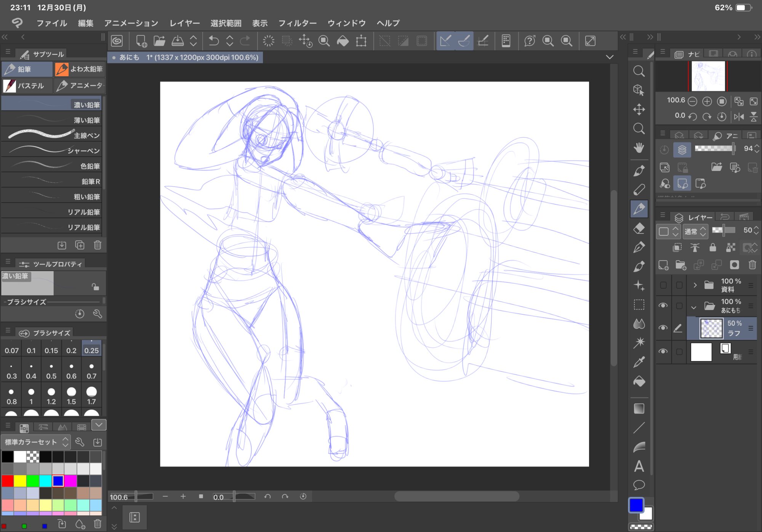Hide the あにもち folder layer
Image resolution: width=762 pixels, height=532 pixels.
(x=663, y=305)
